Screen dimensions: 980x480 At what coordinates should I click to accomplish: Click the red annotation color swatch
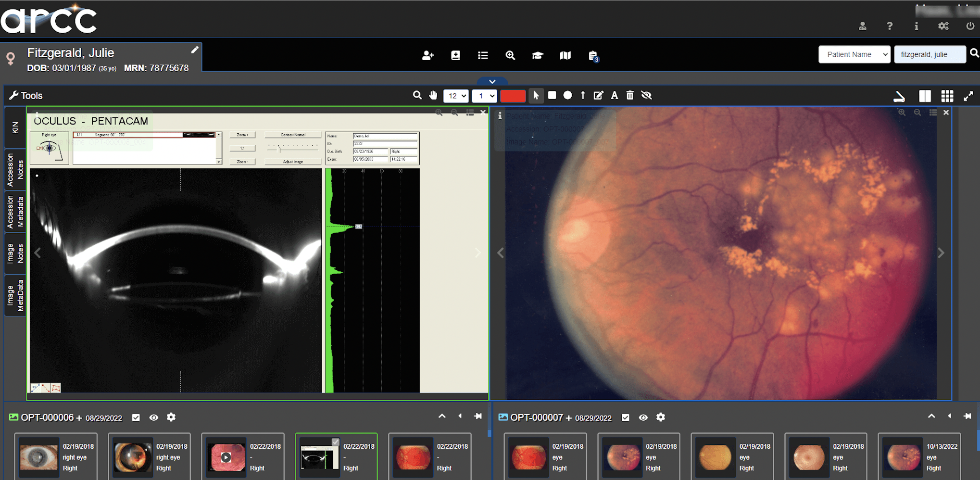click(513, 96)
